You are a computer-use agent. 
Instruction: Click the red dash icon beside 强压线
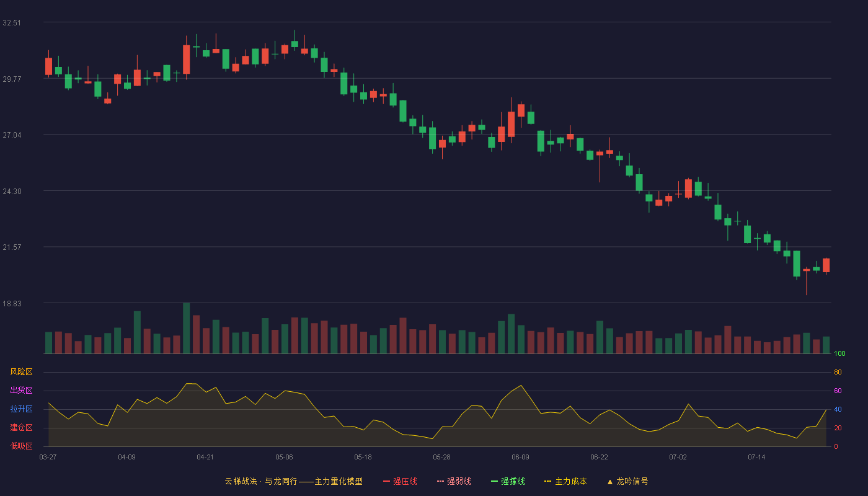point(386,481)
